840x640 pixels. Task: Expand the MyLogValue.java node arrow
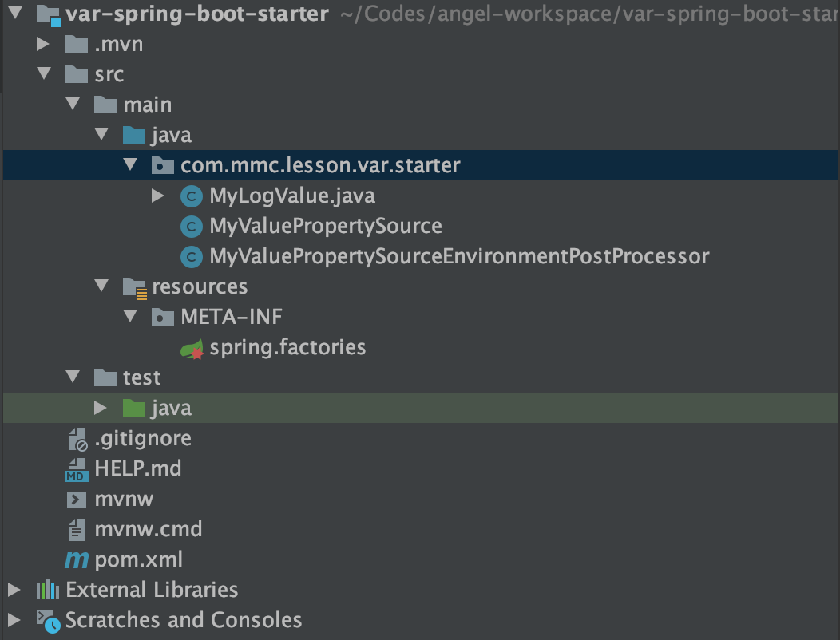tap(157, 196)
